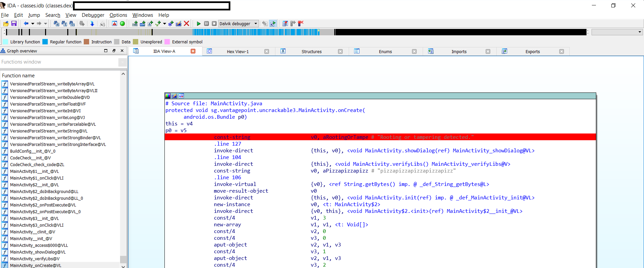Click the breakpoint list toolbar icon

285,24
